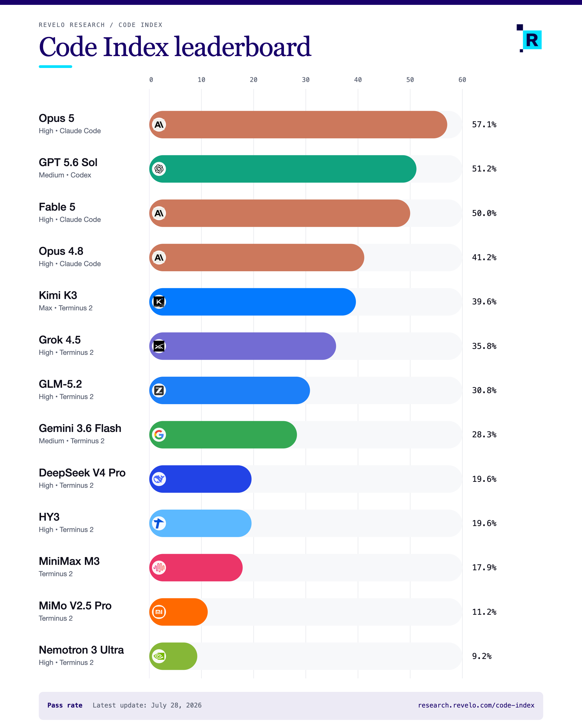This screenshot has width=582, height=728.
Task: Click the OpenAI logo on GPT 5.6 Sol bar
Action: tap(159, 169)
